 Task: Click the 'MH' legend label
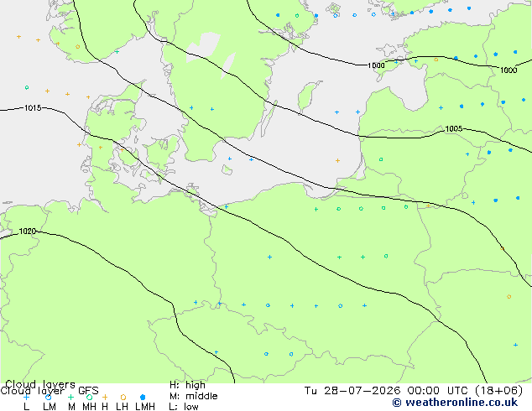[89, 406]
